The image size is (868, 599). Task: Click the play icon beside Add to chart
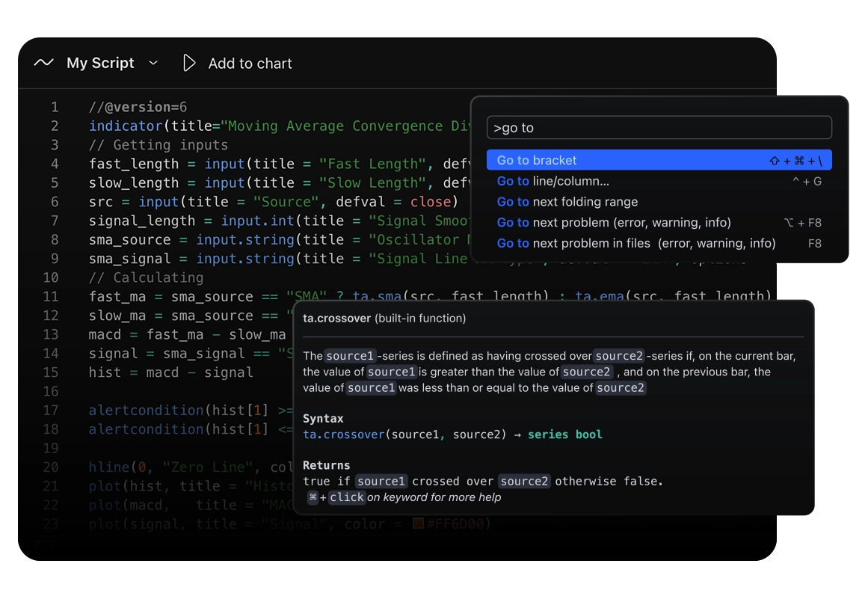pos(189,64)
